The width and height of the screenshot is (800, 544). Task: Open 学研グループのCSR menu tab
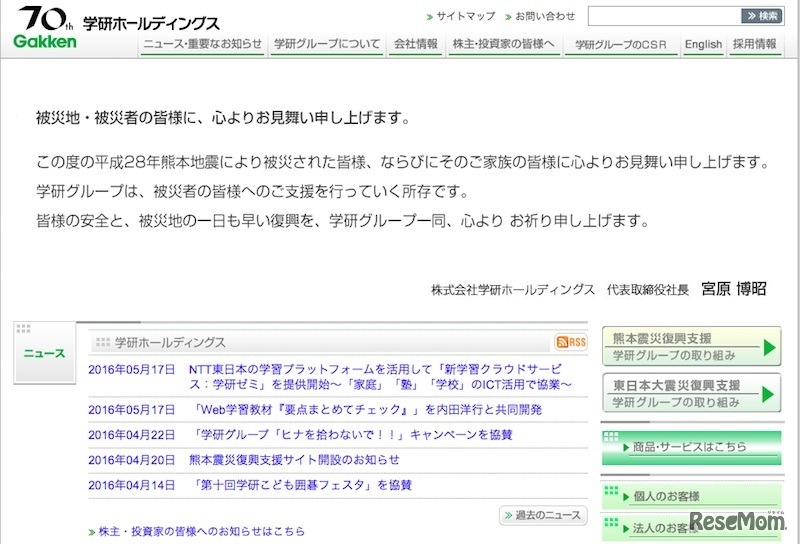click(620, 44)
